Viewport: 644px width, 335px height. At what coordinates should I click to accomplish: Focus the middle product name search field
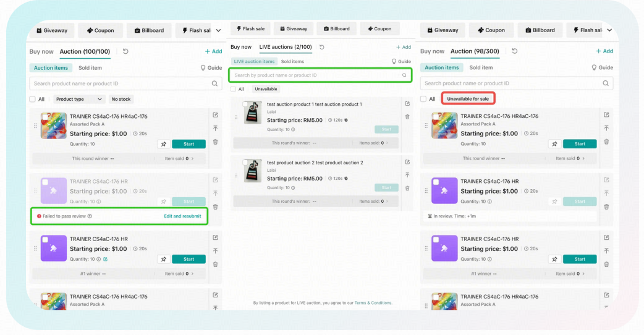point(320,75)
